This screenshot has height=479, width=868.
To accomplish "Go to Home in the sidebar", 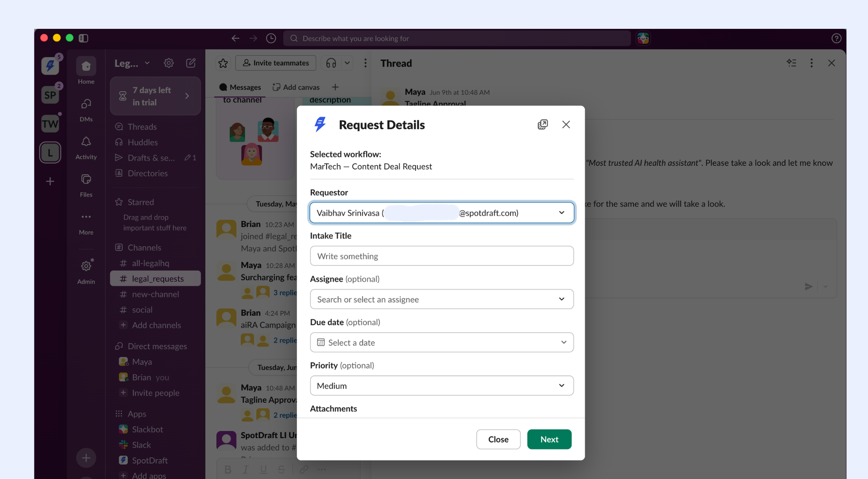I will pyautogui.click(x=86, y=71).
